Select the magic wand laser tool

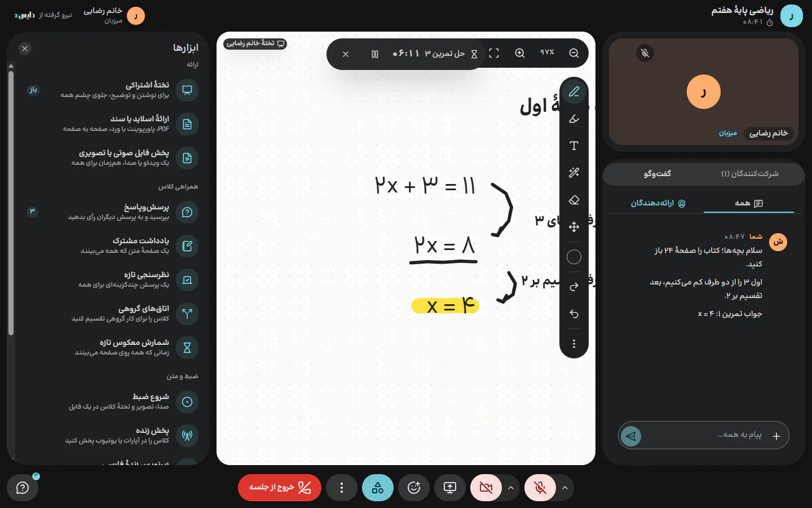(574, 173)
